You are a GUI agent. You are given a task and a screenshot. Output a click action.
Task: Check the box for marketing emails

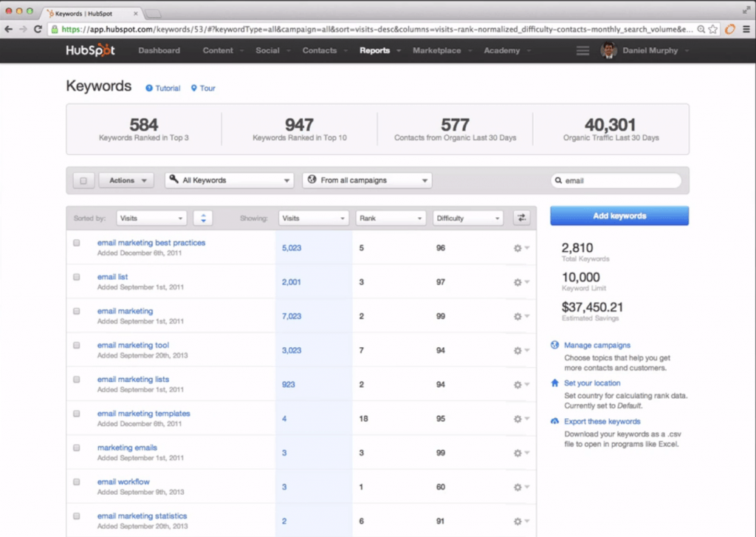(x=77, y=448)
